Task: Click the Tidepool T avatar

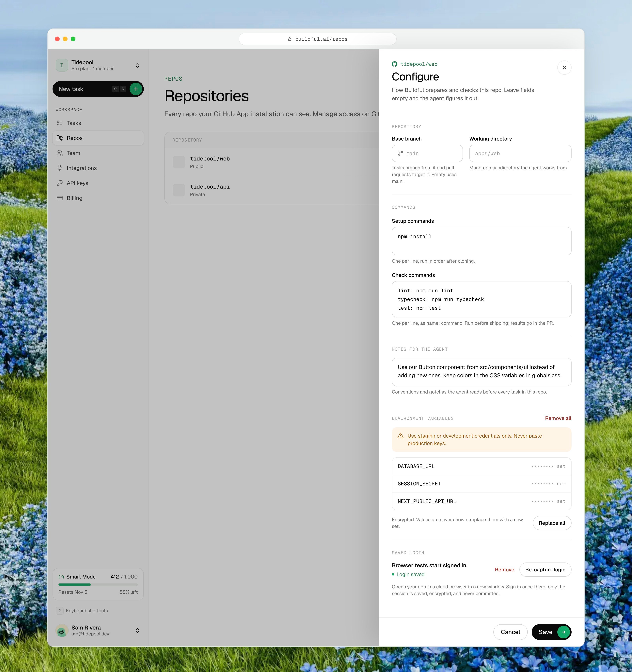Action: pos(62,65)
